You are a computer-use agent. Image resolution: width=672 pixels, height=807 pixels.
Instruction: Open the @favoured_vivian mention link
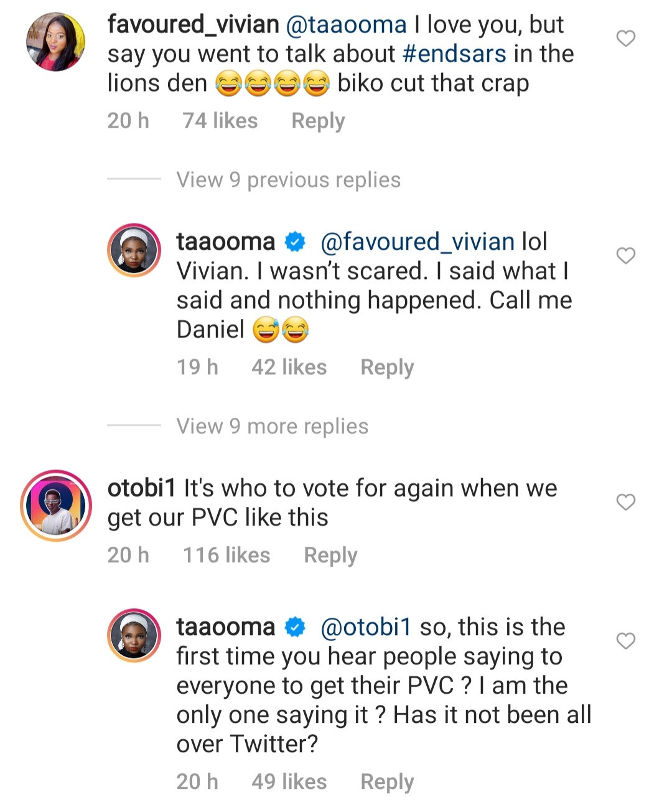[417, 242]
